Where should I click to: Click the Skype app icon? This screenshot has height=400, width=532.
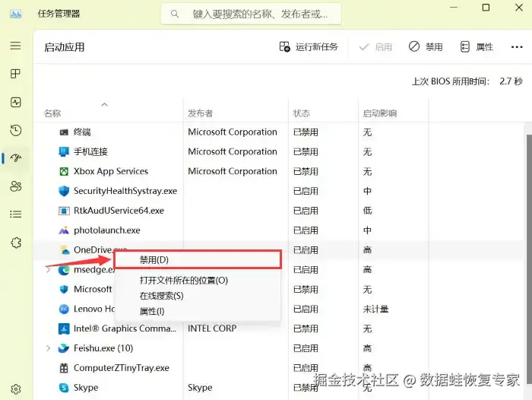[64, 387]
